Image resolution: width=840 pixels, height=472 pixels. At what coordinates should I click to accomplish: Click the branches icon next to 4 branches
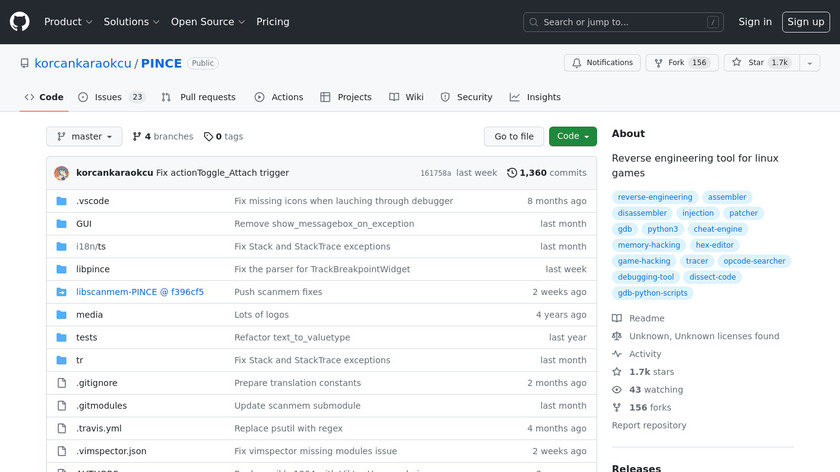coord(137,137)
